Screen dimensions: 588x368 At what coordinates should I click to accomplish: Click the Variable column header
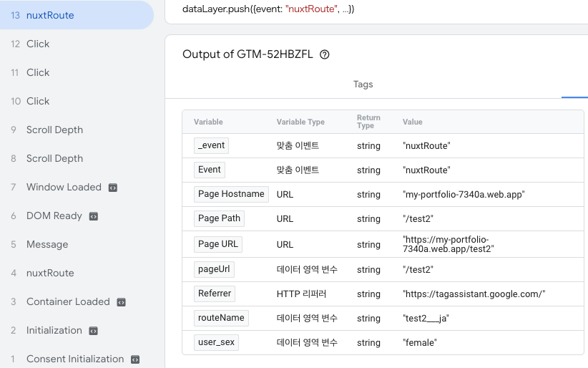pyautogui.click(x=208, y=122)
